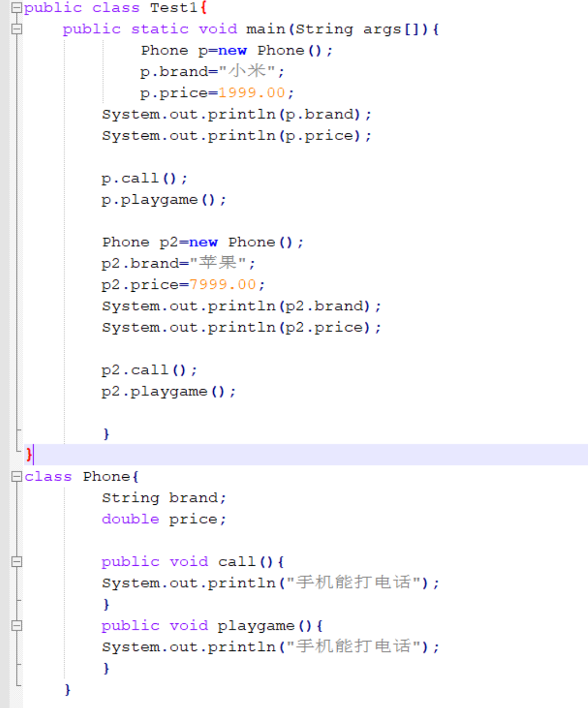Click the red closing brace on highlighted line
Screen dimensions: 588x708
click(29, 455)
